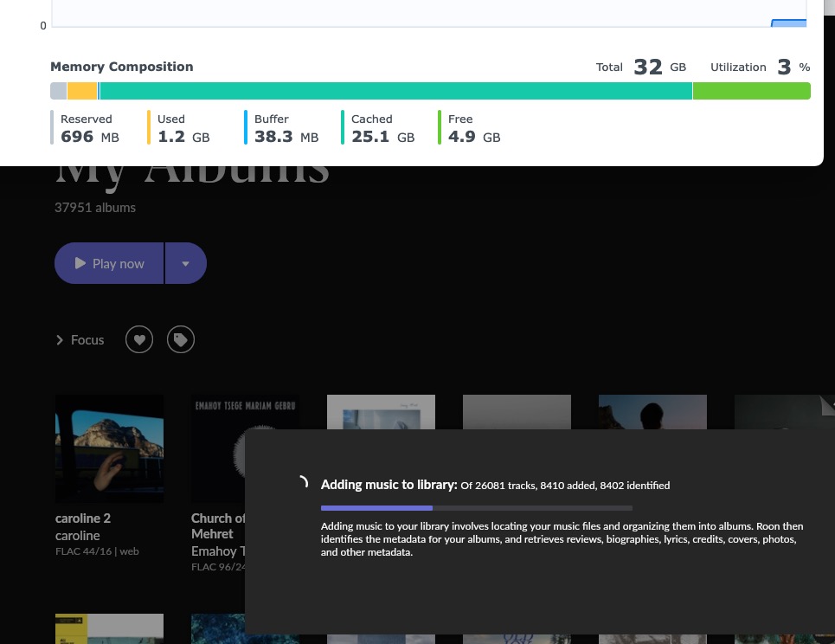Click the teal Cached memory bar segment
Image resolution: width=835 pixels, height=644 pixels.
pyautogui.click(x=395, y=91)
